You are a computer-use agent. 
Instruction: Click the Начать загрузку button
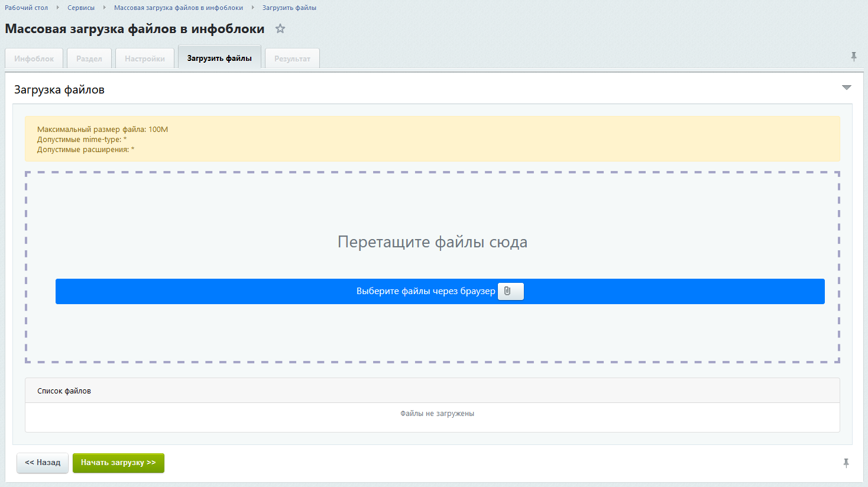click(x=118, y=463)
